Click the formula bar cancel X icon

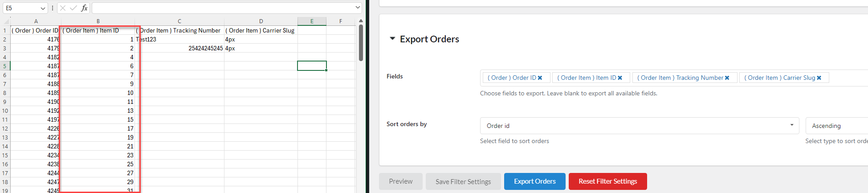pyautogui.click(x=63, y=8)
